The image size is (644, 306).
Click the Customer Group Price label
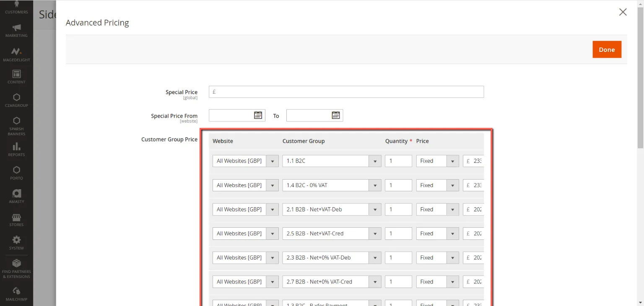tap(169, 139)
